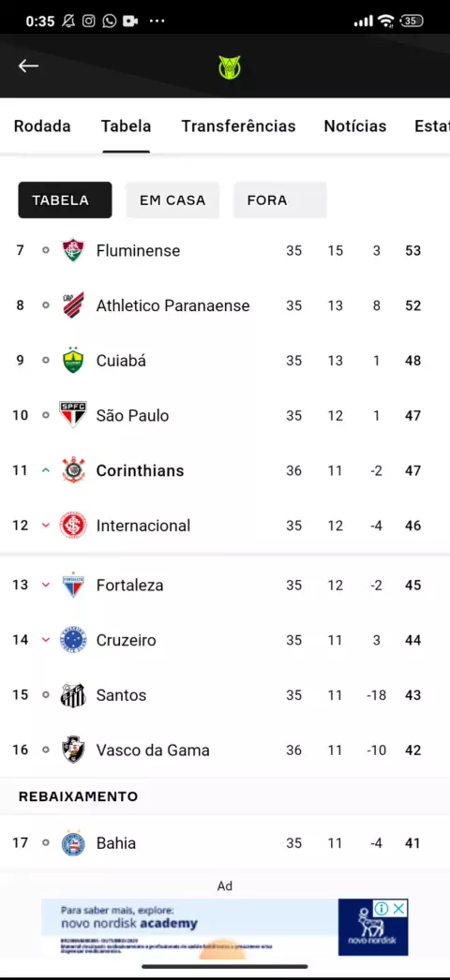
Task: Tap the Fluminense club crest
Action: 73,250
